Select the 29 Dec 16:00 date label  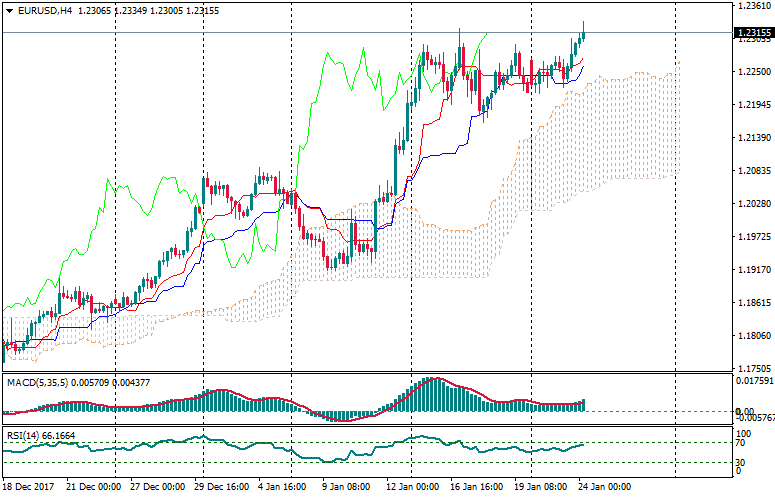tap(223, 487)
